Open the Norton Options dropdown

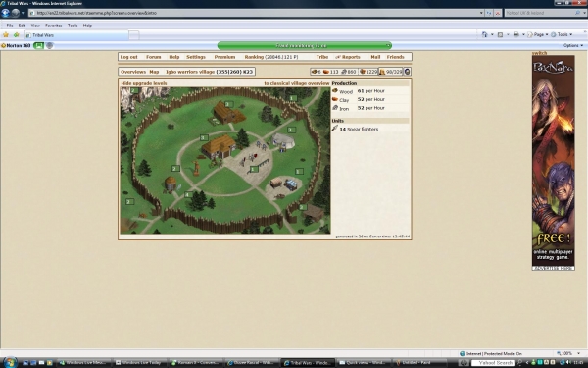(x=572, y=45)
